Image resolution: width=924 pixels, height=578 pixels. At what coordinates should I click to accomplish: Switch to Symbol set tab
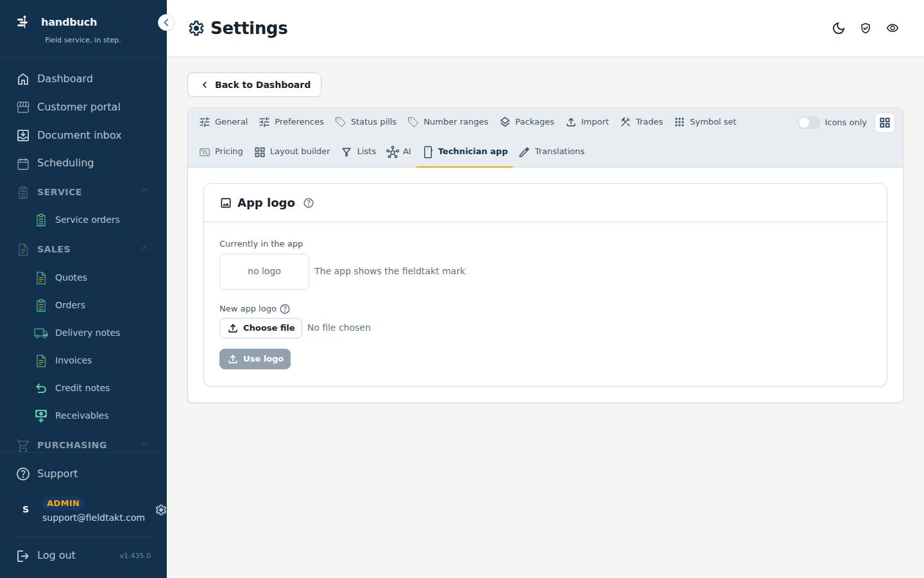click(x=705, y=122)
